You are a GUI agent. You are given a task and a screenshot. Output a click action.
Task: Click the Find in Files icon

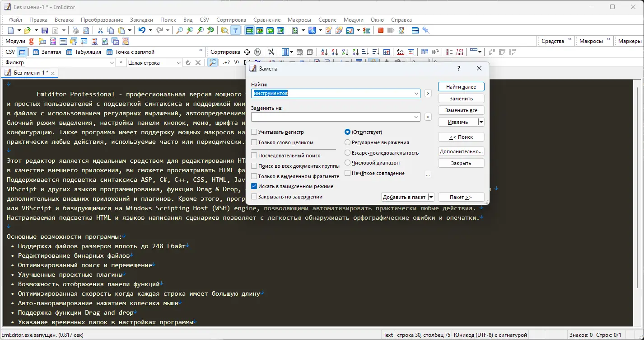pyautogui.click(x=224, y=30)
